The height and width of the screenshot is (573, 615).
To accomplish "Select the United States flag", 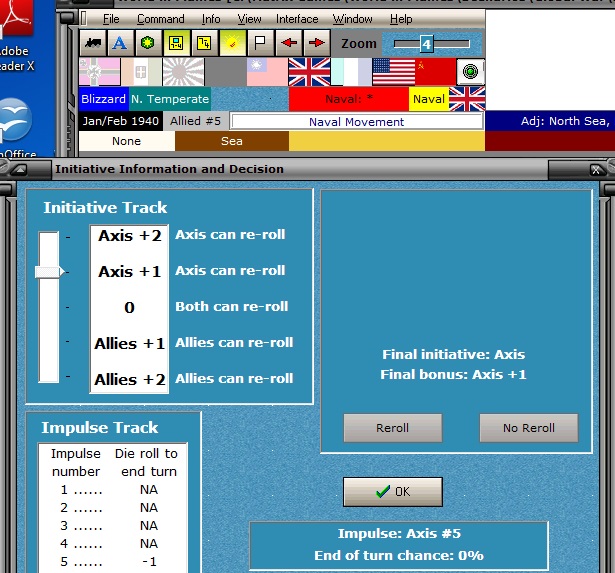I will click(x=393, y=72).
